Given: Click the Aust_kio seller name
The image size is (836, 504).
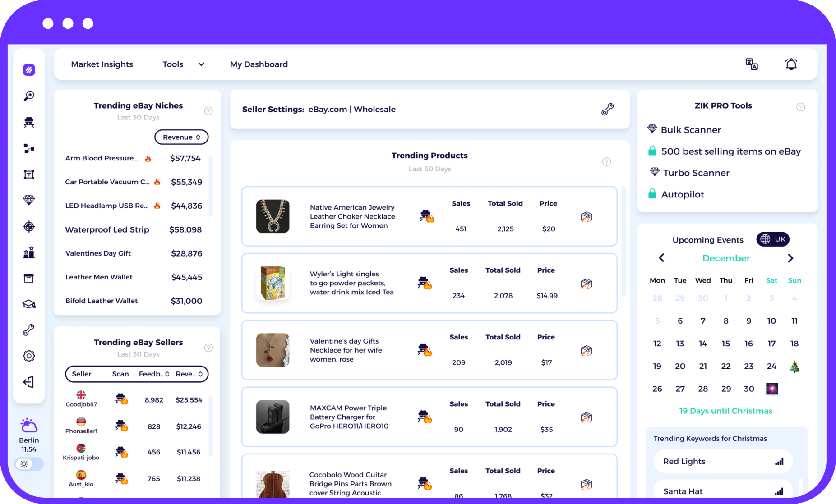Looking at the screenshot, I should [x=81, y=484].
